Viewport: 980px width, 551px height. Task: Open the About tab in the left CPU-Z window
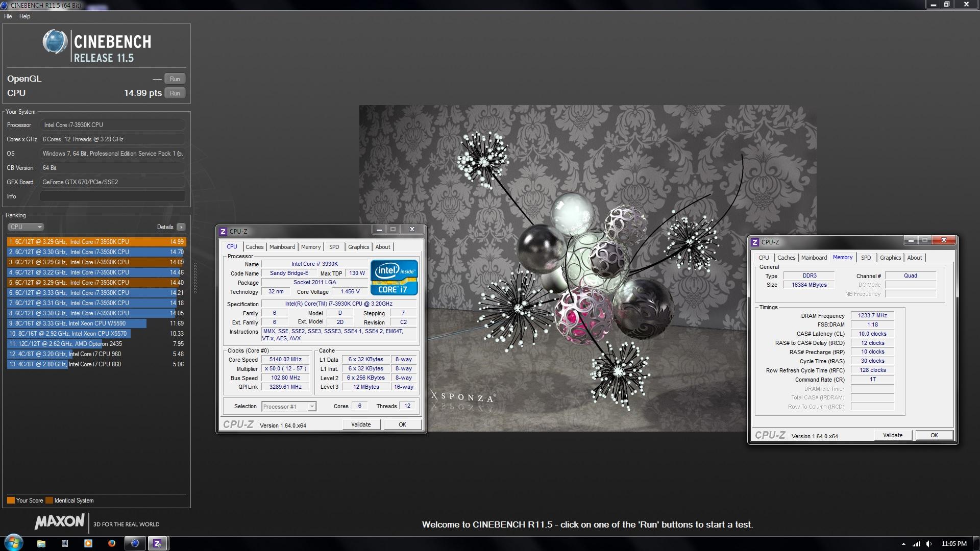(x=383, y=247)
